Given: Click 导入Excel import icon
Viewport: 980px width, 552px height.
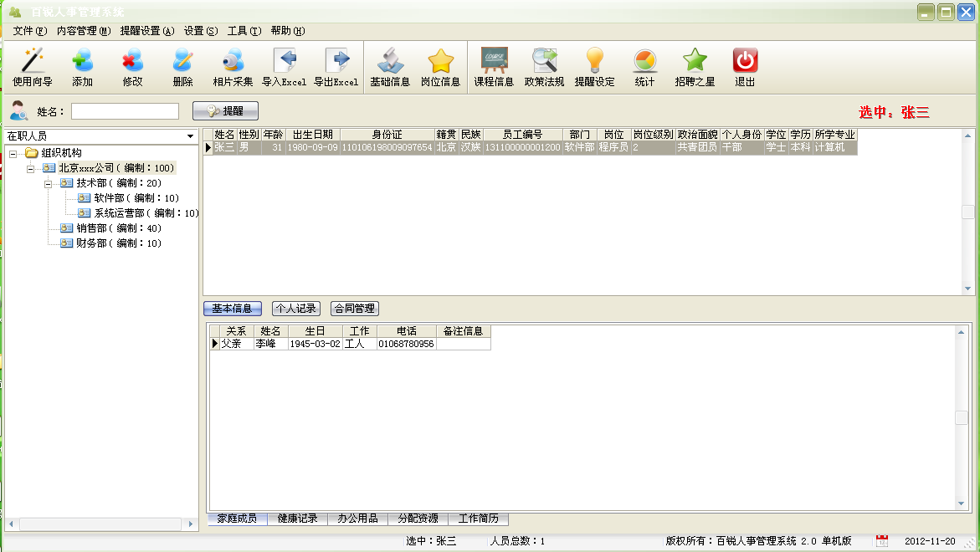Looking at the screenshot, I should pos(285,67).
